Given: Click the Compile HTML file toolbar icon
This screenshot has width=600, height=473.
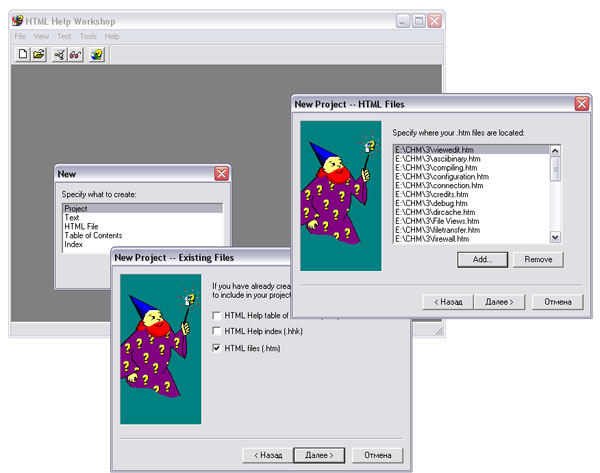Looking at the screenshot, I should [x=60, y=54].
